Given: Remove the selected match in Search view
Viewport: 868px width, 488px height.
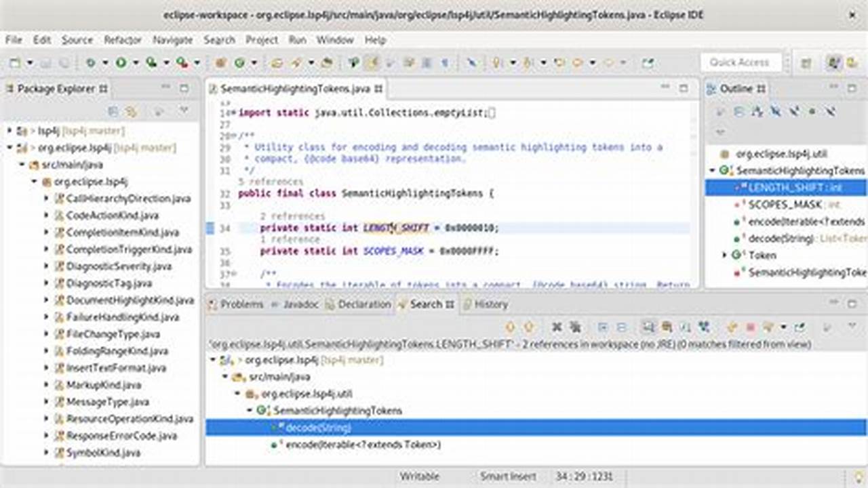Looking at the screenshot, I should pos(557,326).
